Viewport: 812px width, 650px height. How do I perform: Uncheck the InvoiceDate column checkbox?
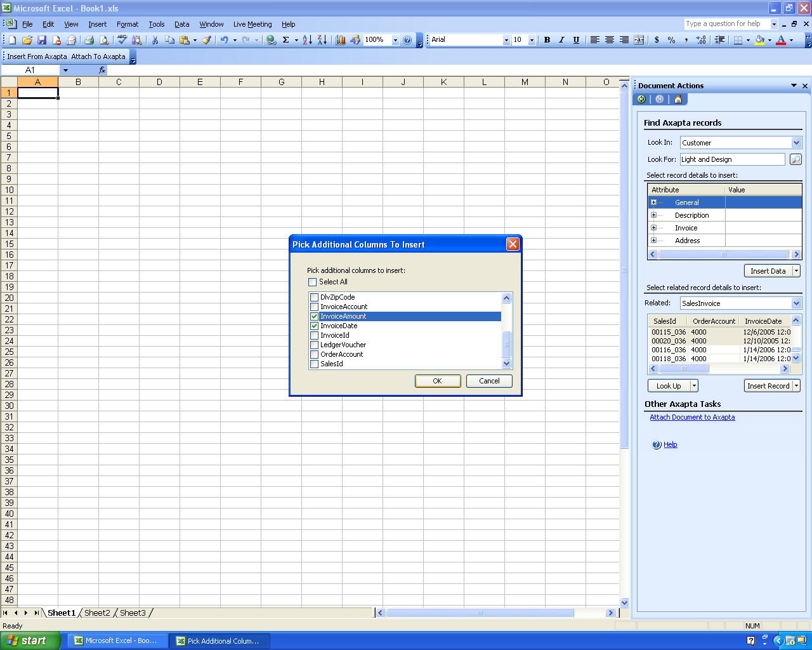pos(314,326)
